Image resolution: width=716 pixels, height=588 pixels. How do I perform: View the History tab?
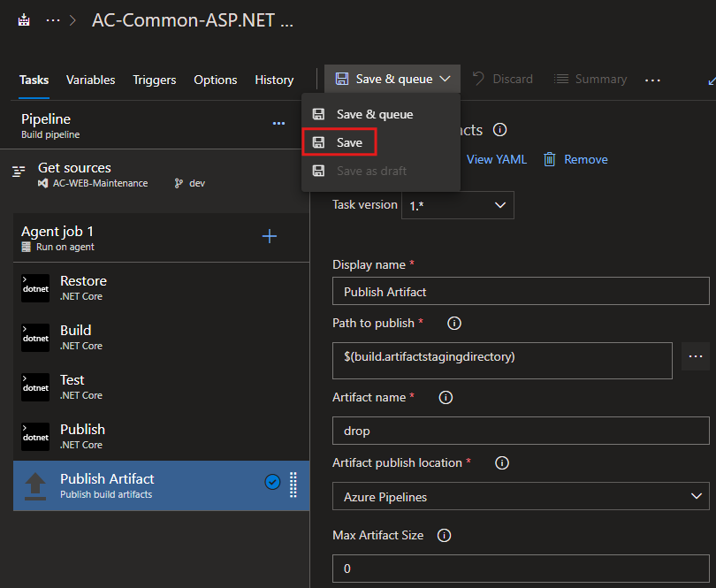click(274, 80)
